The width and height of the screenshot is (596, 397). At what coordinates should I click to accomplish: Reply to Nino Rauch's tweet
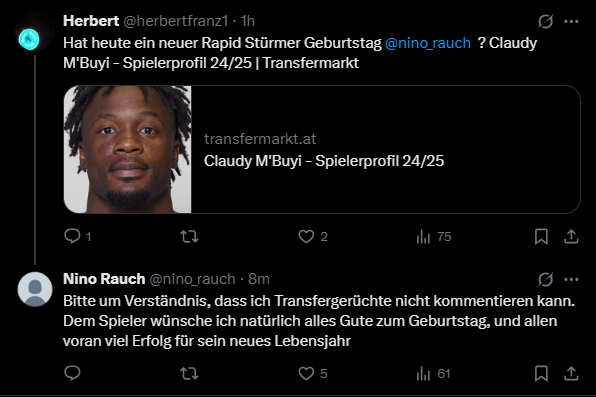(72, 373)
